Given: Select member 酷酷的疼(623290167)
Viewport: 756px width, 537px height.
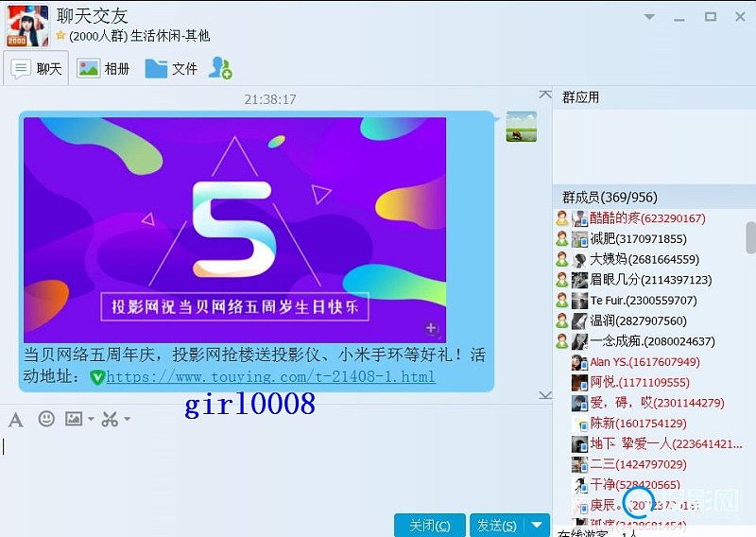Looking at the screenshot, I should pyautogui.click(x=647, y=218).
